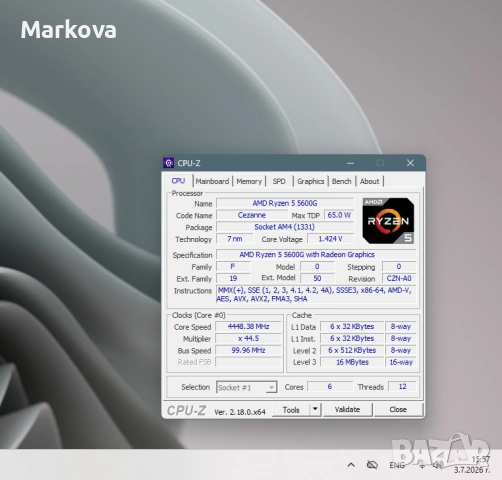The width and height of the screenshot is (502, 480).
Task: Click the Validate button
Action: pos(347,409)
